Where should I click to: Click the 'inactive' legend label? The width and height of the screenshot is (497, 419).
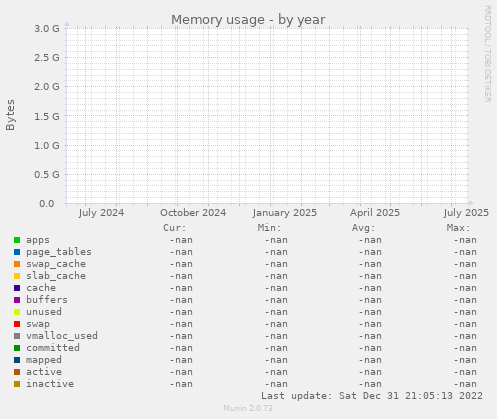(x=50, y=384)
